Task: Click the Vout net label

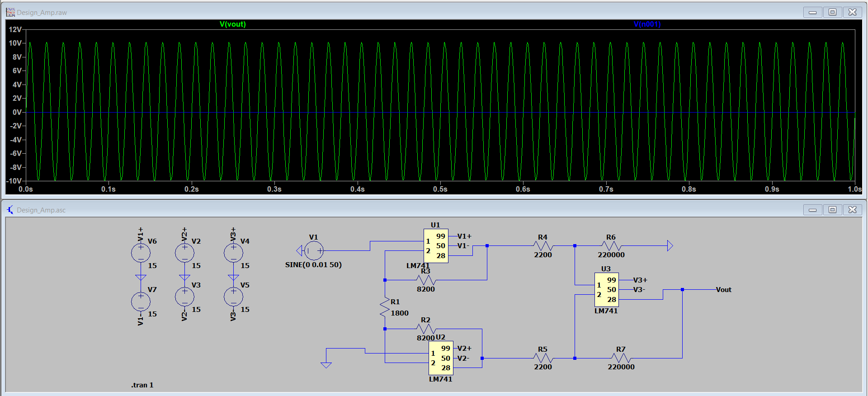Action: coord(723,290)
